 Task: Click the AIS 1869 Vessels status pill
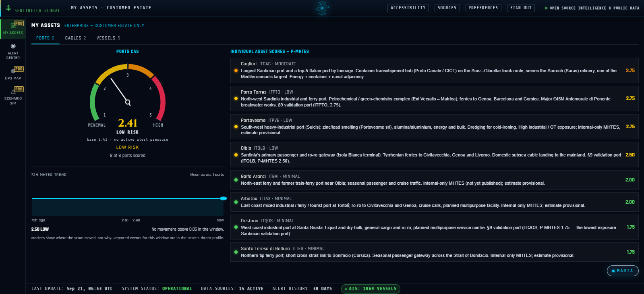point(371,289)
